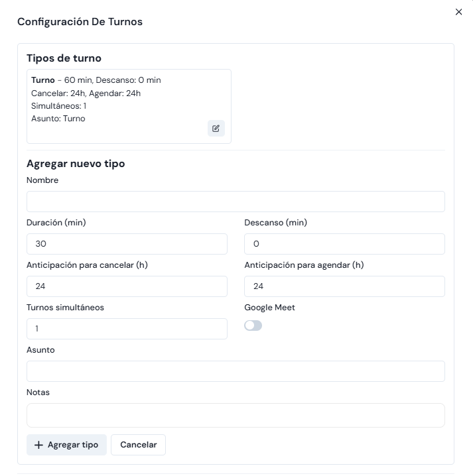
Task: Focus the Anticipación para agendar field
Action: (x=344, y=286)
